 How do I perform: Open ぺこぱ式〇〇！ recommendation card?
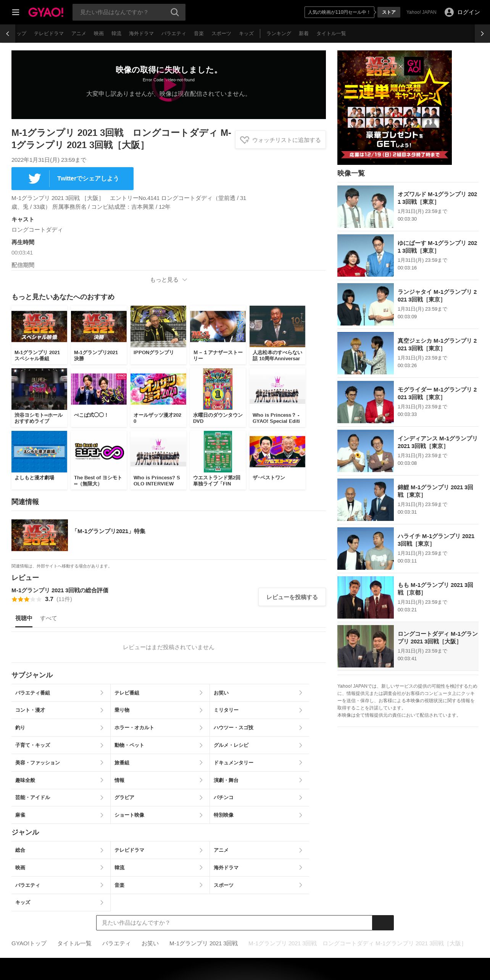click(99, 398)
